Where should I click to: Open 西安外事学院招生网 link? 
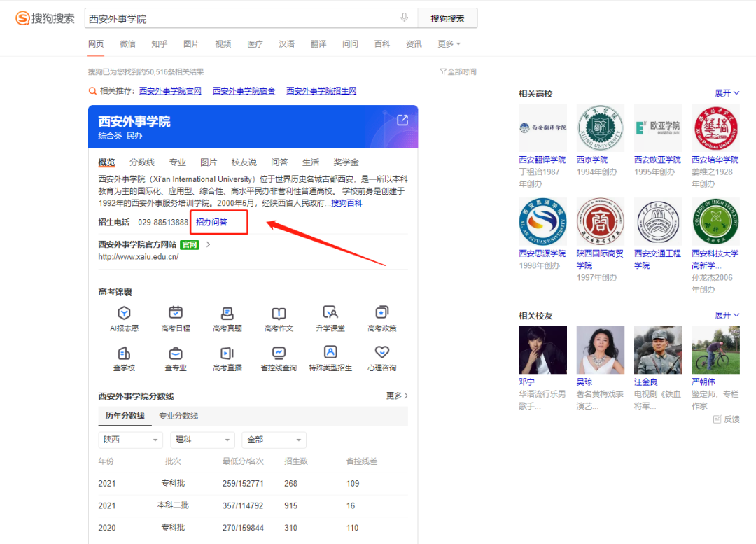(321, 91)
